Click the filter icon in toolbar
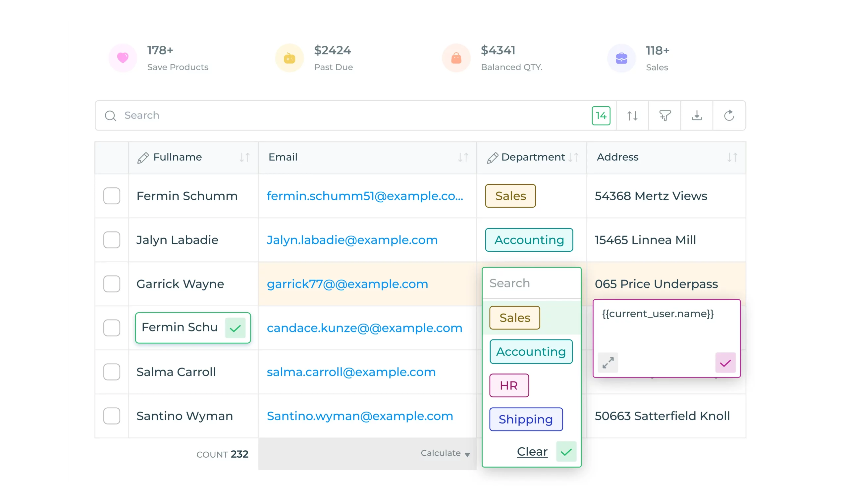 pos(665,115)
